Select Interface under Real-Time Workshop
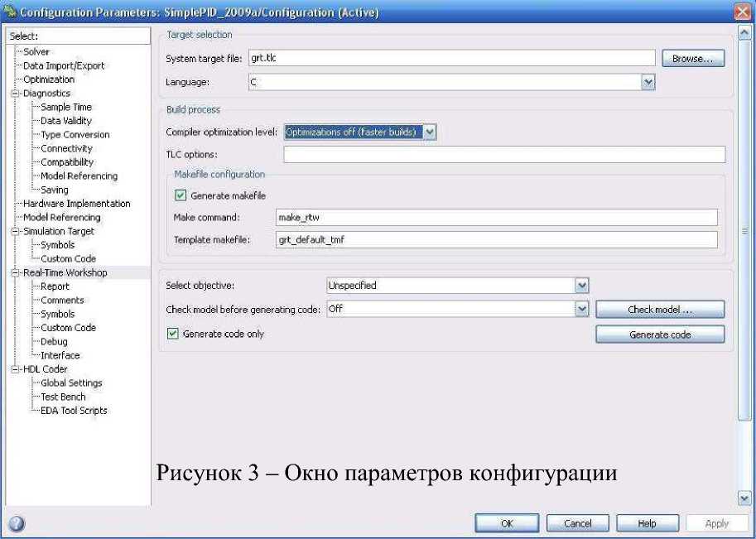Screen dimensions: 756x539 (60, 355)
